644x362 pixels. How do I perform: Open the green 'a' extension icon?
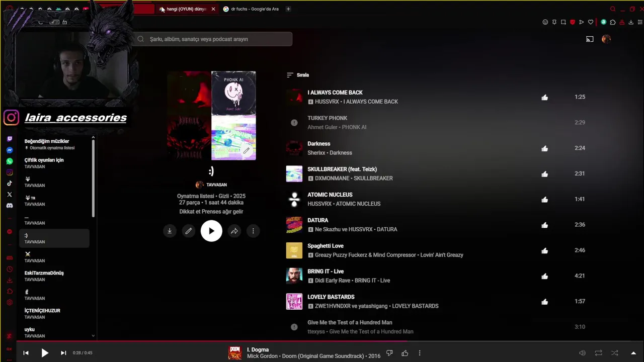(x=603, y=22)
